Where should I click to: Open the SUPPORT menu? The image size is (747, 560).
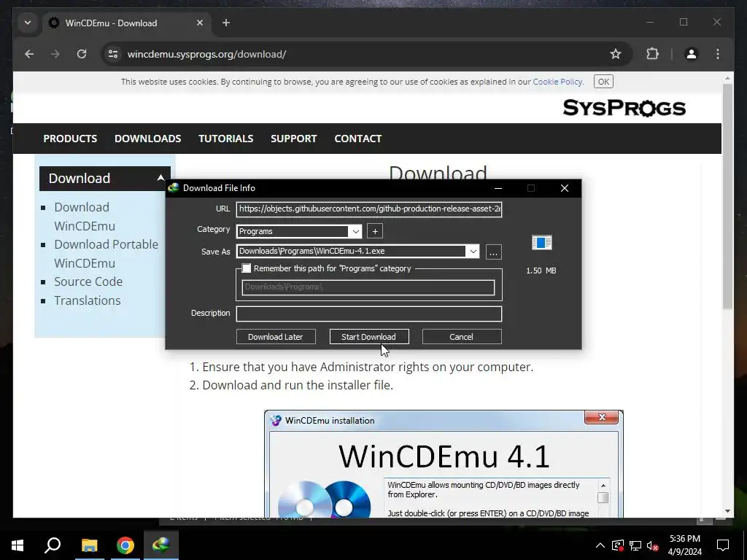pos(293,139)
